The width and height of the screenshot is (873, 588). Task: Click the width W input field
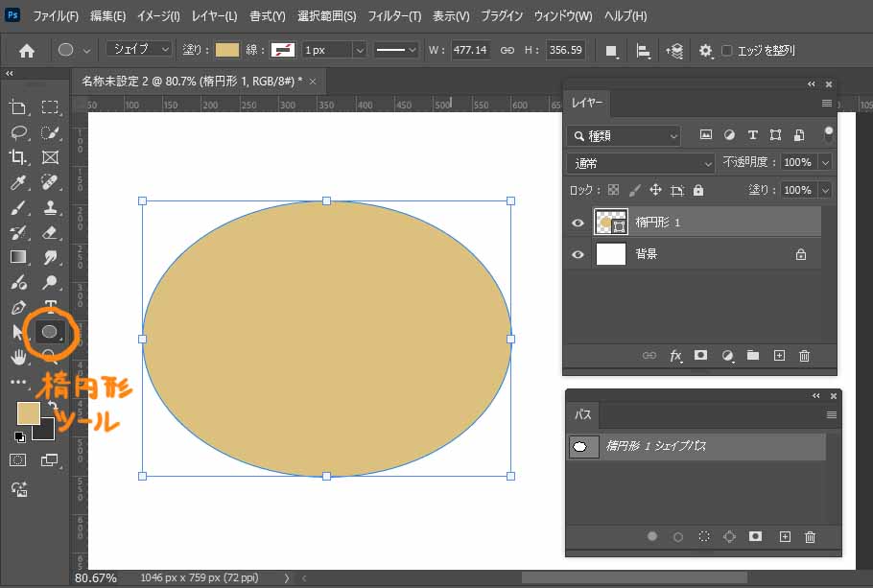click(470, 50)
